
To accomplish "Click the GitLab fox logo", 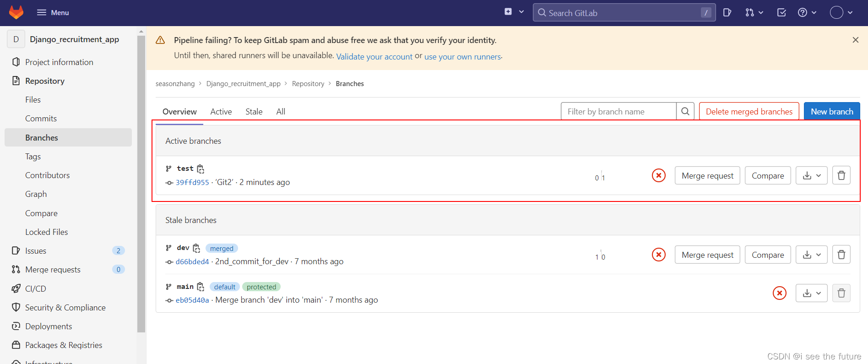I will [x=16, y=12].
